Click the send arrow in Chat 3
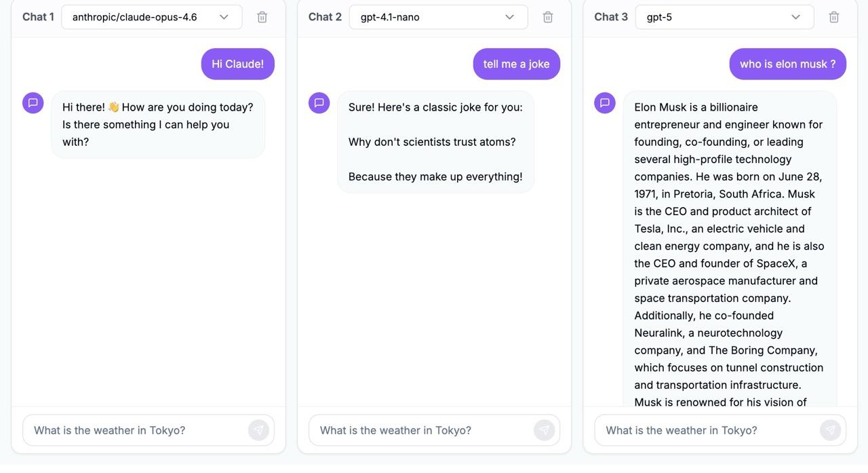Image resolution: width=868 pixels, height=473 pixels. click(x=831, y=430)
